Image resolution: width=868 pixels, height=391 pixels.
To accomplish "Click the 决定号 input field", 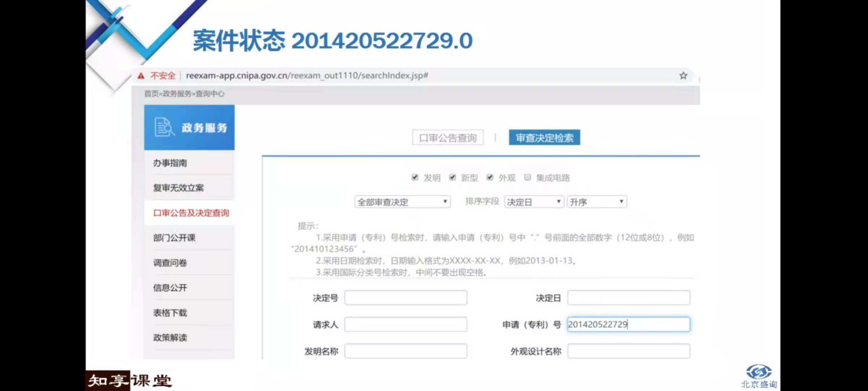I will tap(405, 298).
